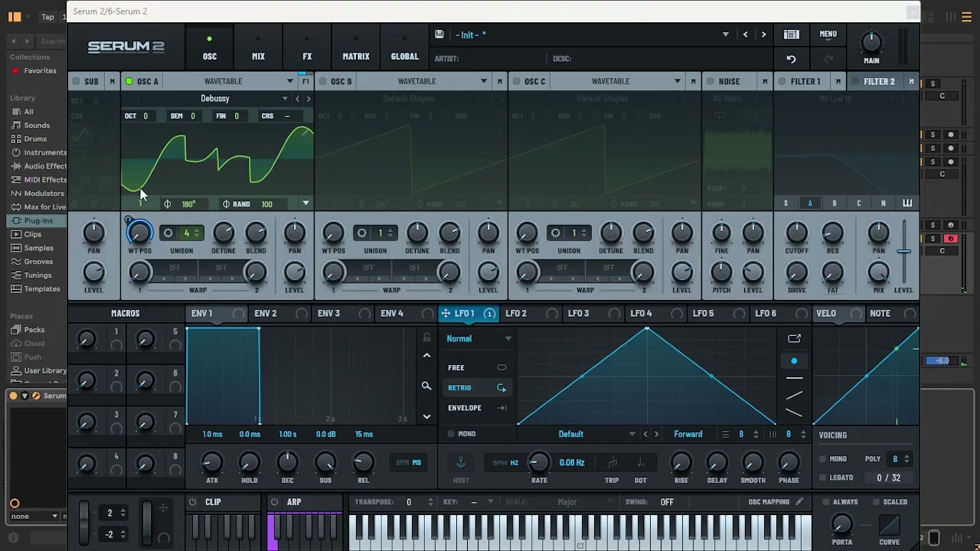Open the Serum MENU button
This screenshot has width=980, height=551.
tap(828, 34)
